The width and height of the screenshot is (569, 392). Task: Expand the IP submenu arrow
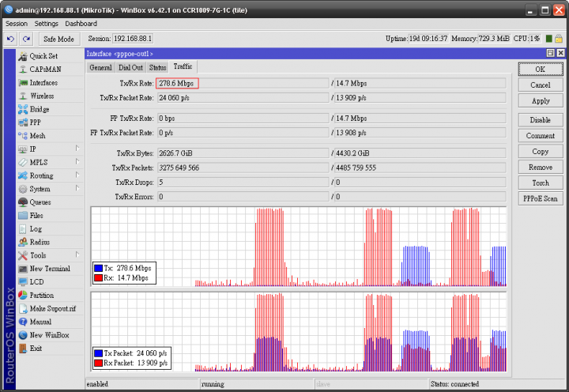pyautogui.click(x=77, y=148)
